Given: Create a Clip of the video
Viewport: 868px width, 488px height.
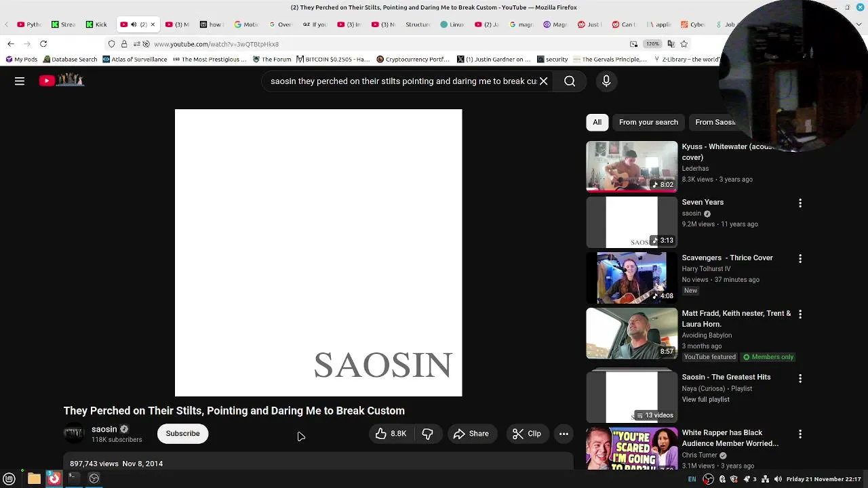Looking at the screenshot, I should [x=527, y=434].
